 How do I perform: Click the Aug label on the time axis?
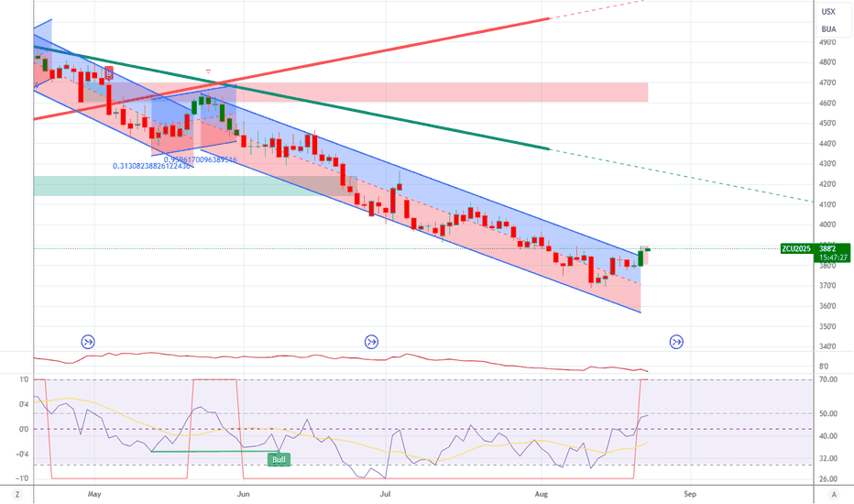pos(541,494)
